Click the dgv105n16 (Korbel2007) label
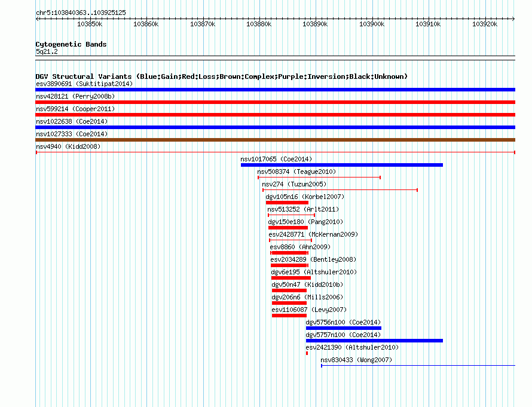This screenshot has width=532, height=407. click(305, 197)
